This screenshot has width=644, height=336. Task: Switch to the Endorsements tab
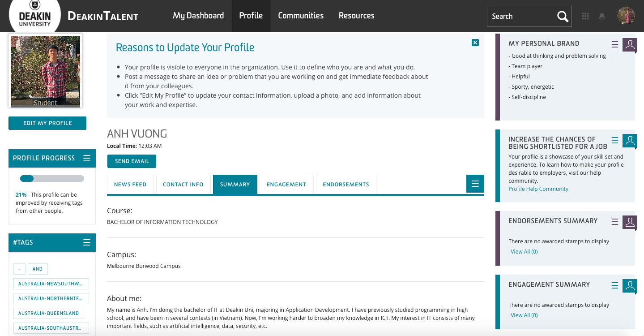(x=346, y=184)
